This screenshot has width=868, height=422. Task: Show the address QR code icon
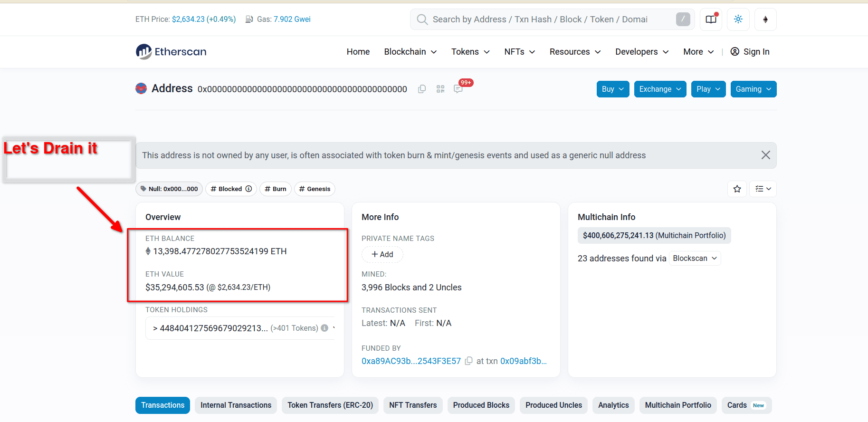coord(440,89)
